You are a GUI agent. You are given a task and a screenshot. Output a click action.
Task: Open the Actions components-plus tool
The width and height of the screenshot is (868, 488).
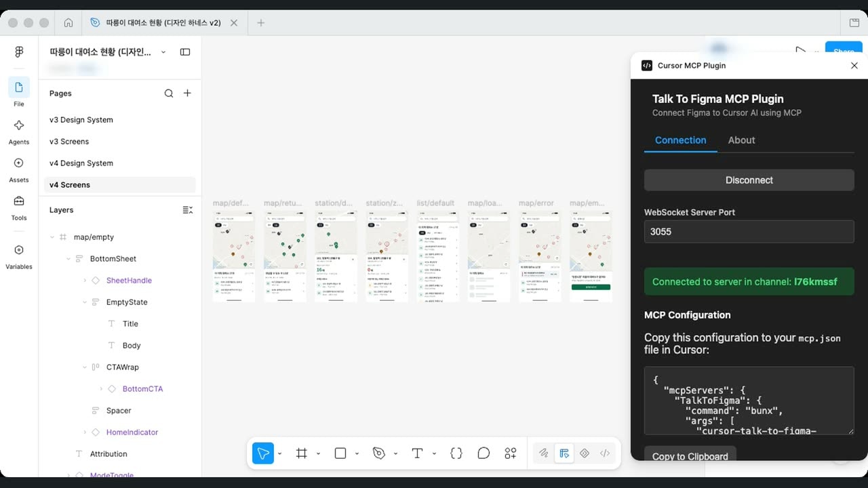[x=511, y=453]
